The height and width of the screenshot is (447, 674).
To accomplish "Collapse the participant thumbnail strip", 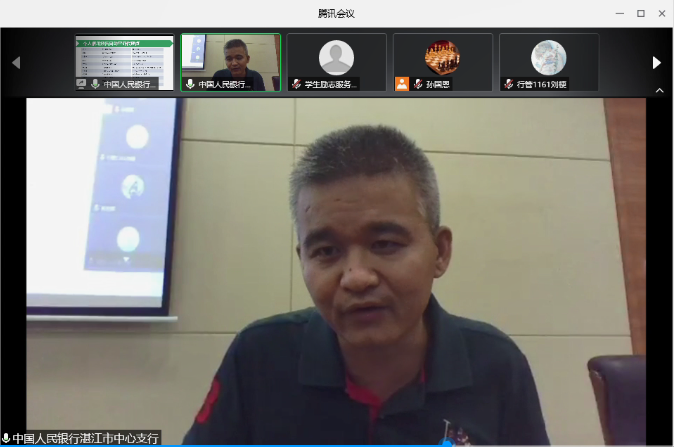I will (659, 91).
